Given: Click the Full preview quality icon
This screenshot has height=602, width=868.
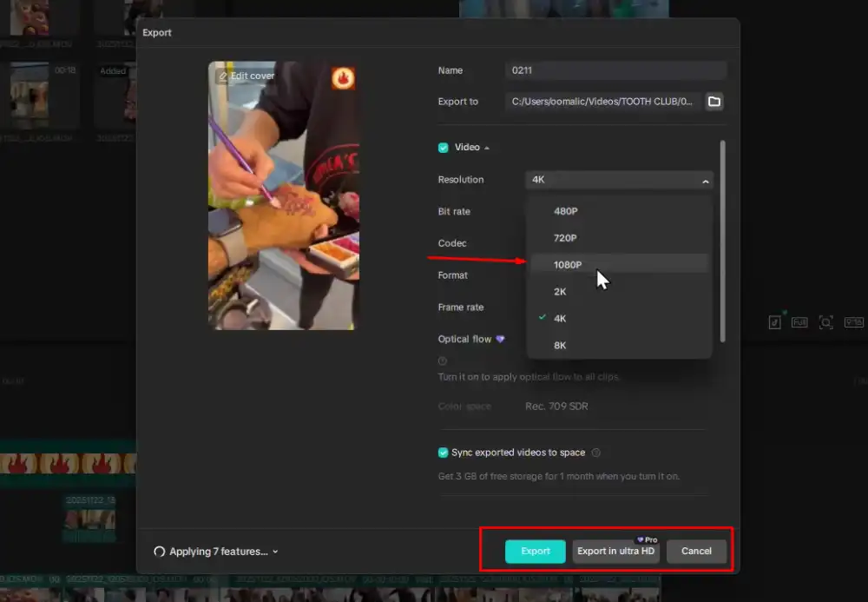Looking at the screenshot, I should tap(799, 322).
